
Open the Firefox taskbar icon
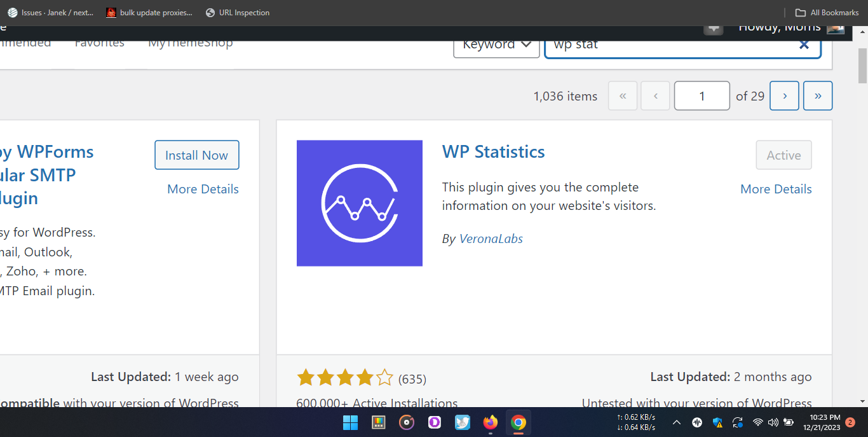[491, 422]
